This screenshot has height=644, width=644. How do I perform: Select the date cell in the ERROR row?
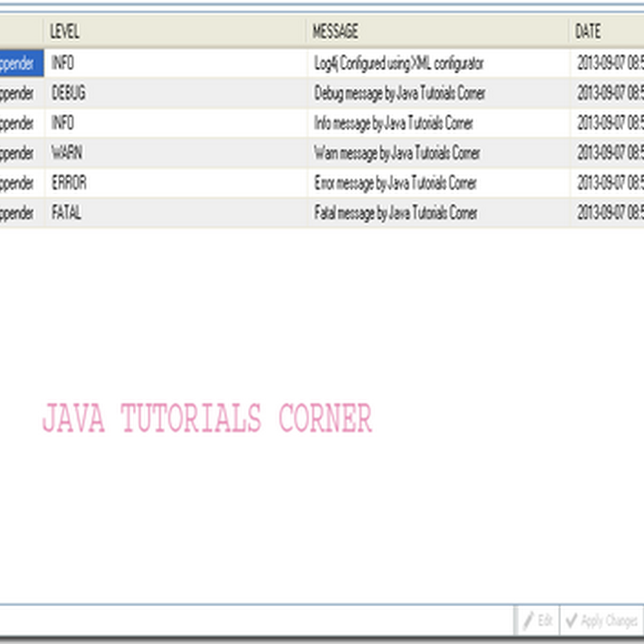(608, 184)
